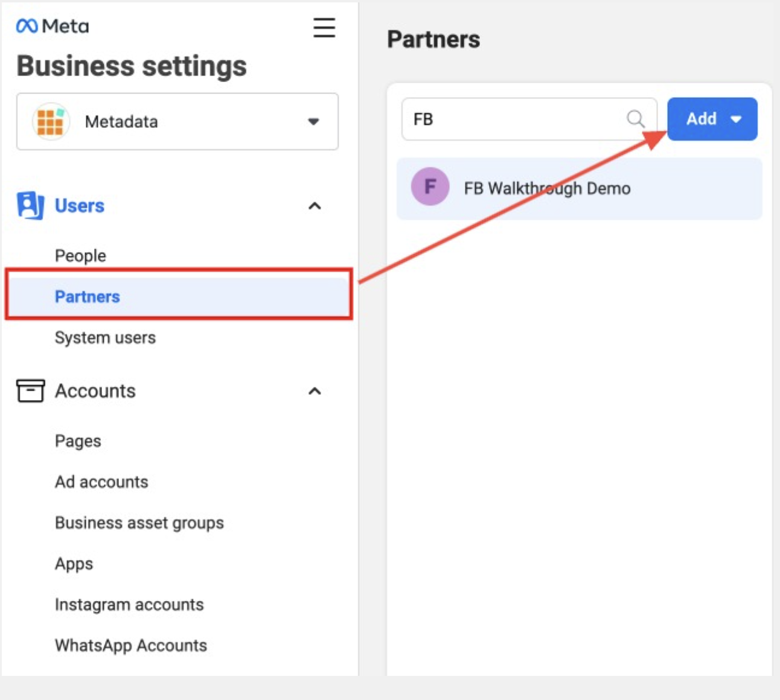Open Ad accounts settings
This screenshot has height=700, width=780.
[101, 482]
